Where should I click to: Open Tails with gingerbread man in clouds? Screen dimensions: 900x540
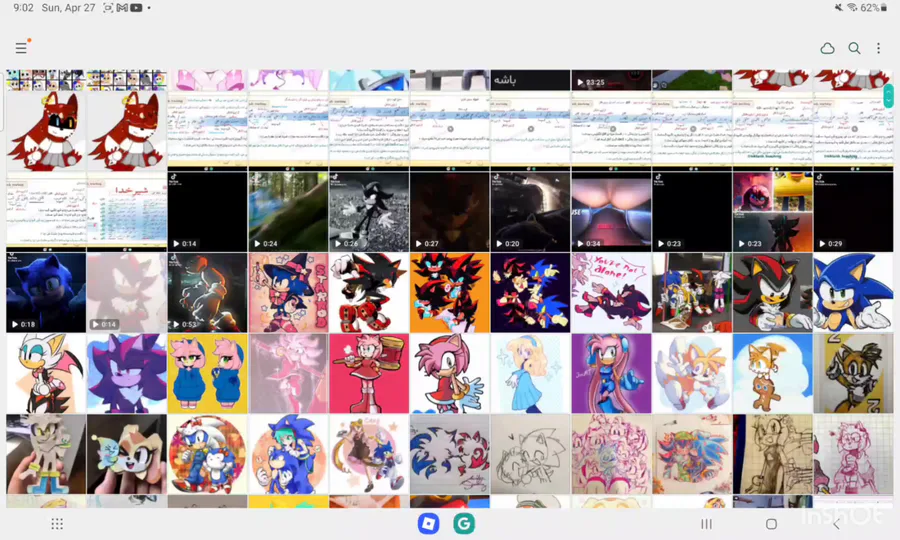pos(773,374)
